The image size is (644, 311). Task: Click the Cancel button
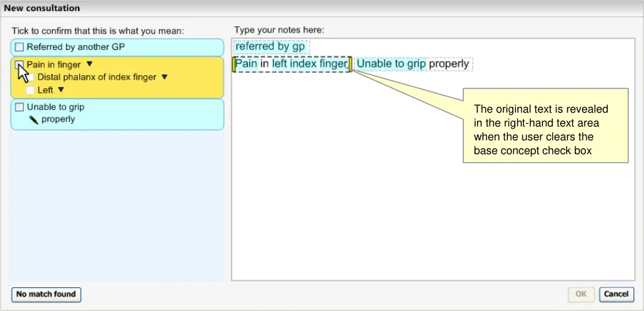tap(616, 294)
